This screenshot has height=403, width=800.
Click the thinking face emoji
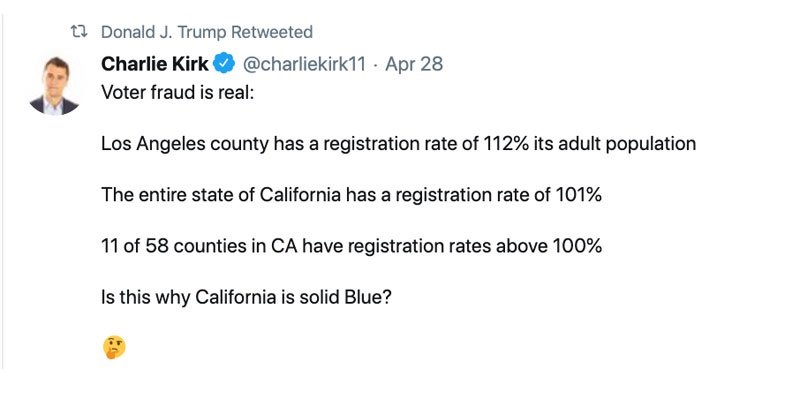pyautogui.click(x=114, y=347)
